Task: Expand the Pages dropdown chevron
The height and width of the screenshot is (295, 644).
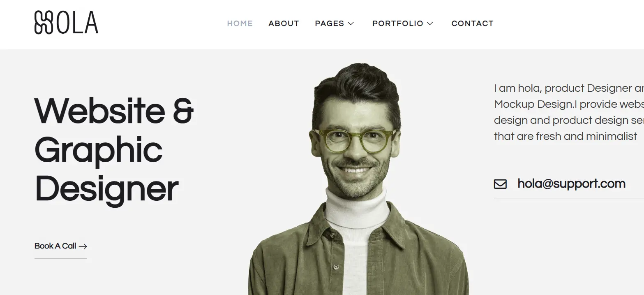Action: click(351, 23)
